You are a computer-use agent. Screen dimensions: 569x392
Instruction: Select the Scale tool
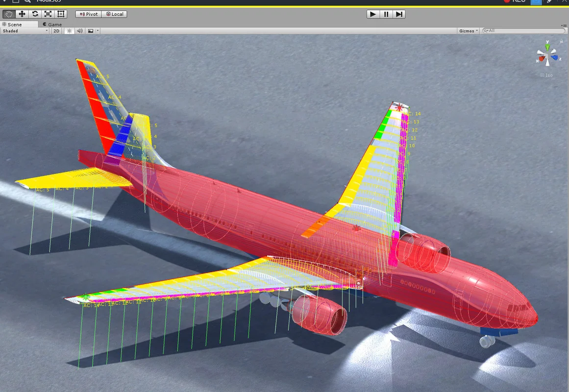pos(48,14)
